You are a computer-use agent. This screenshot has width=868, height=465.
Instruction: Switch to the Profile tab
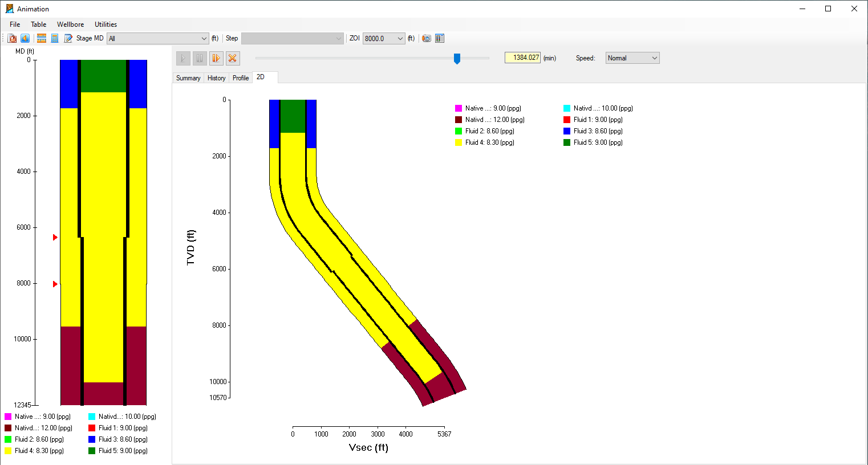tap(241, 78)
